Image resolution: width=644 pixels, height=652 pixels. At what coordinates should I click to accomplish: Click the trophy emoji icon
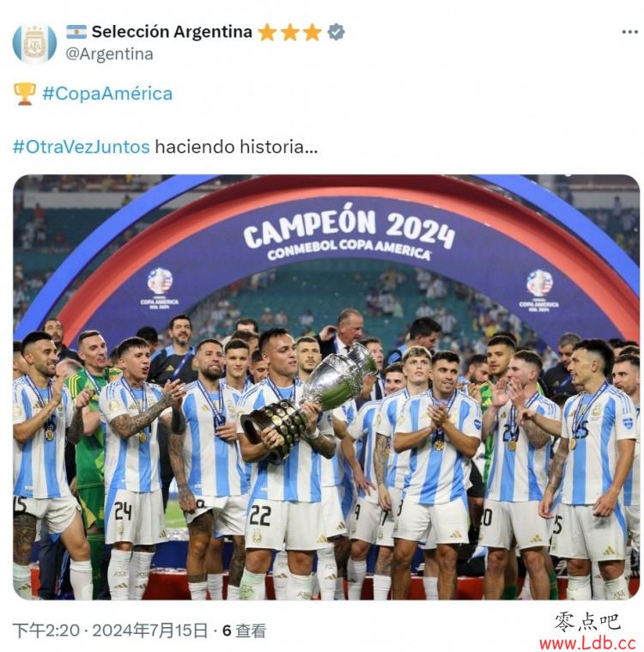pyautogui.click(x=25, y=94)
